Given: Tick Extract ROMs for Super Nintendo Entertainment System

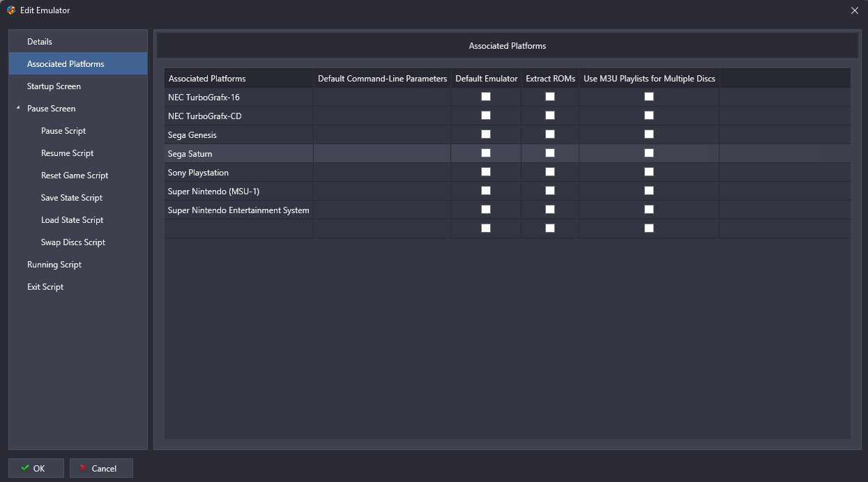Looking at the screenshot, I should coord(550,210).
